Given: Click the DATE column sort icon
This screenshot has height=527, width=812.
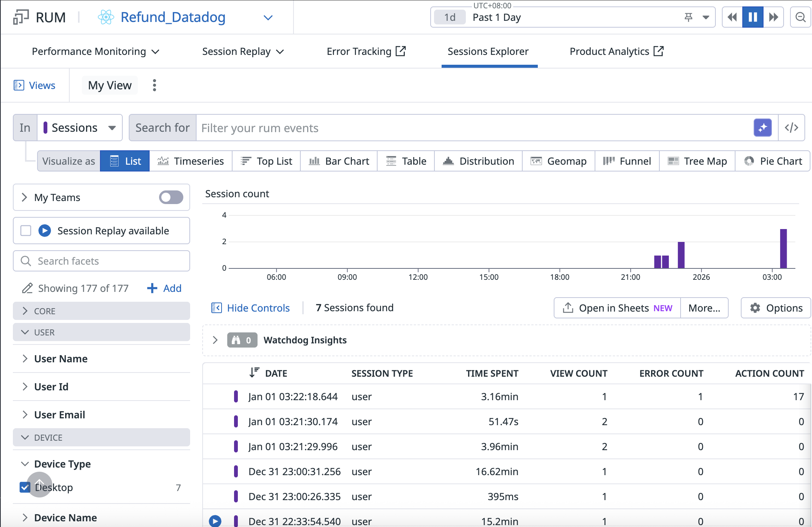Looking at the screenshot, I should pyautogui.click(x=254, y=373).
